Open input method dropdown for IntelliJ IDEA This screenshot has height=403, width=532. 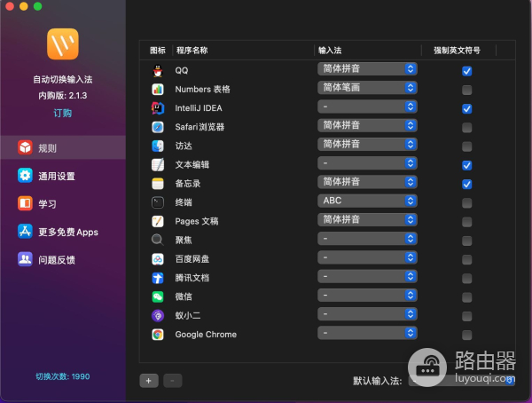click(367, 107)
